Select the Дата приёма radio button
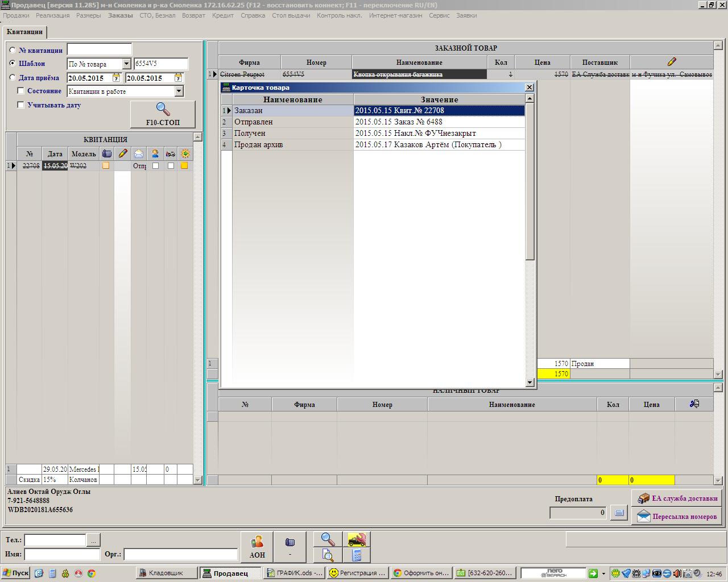This screenshot has height=582, width=728. tap(13, 77)
